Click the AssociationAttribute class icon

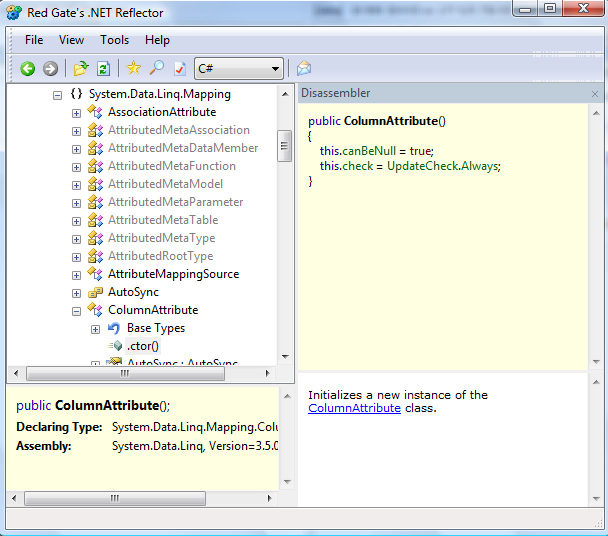[95, 112]
